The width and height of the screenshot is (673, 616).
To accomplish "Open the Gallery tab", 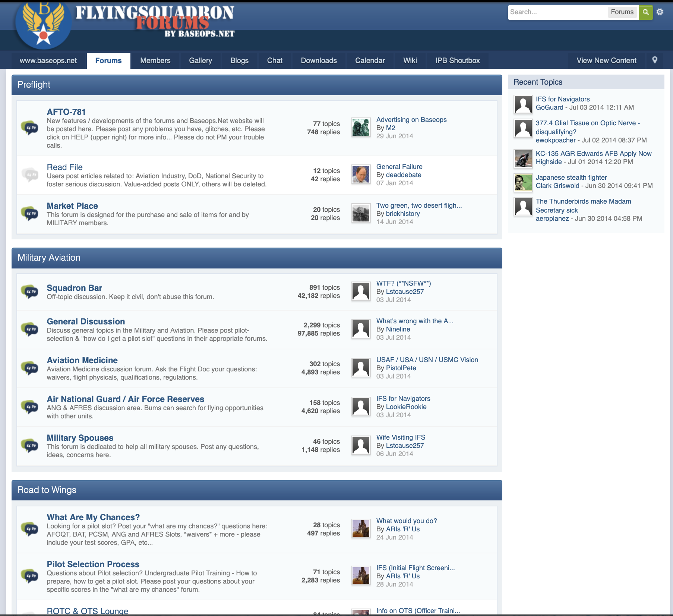I will (x=200, y=60).
